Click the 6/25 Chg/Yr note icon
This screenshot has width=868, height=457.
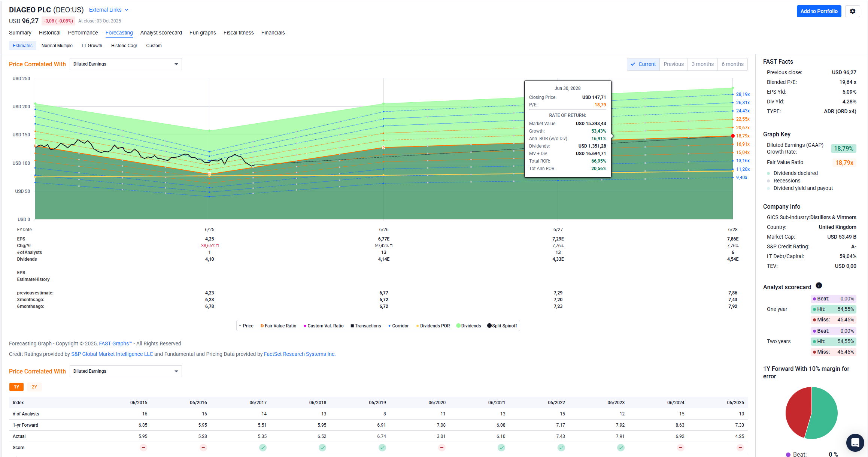coord(218,246)
